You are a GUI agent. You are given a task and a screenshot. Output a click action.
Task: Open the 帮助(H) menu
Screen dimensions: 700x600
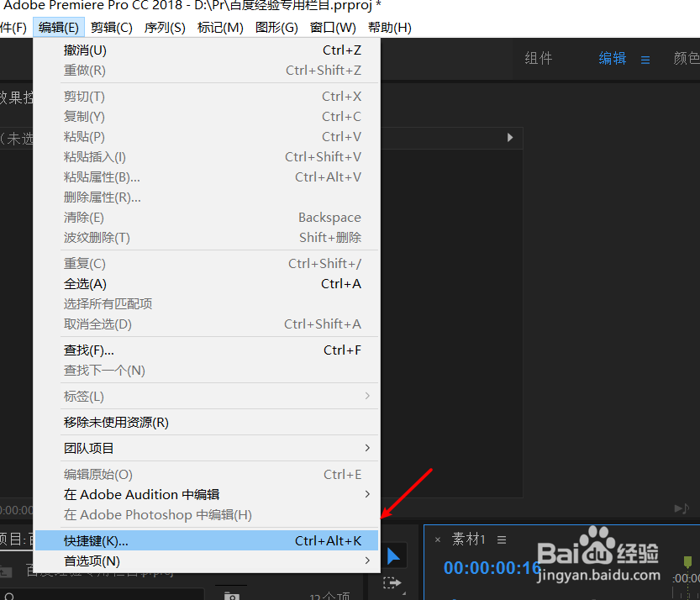pos(389,28)
